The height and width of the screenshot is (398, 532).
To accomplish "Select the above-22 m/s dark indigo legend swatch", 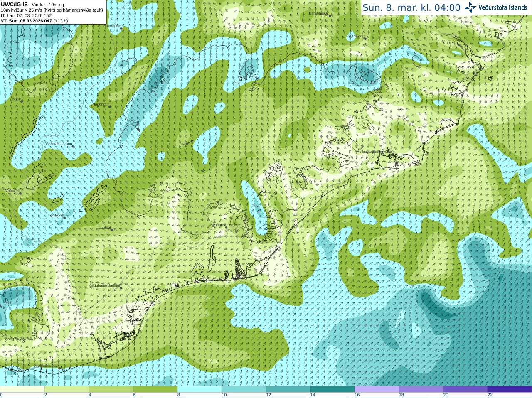I will (510, 389).
